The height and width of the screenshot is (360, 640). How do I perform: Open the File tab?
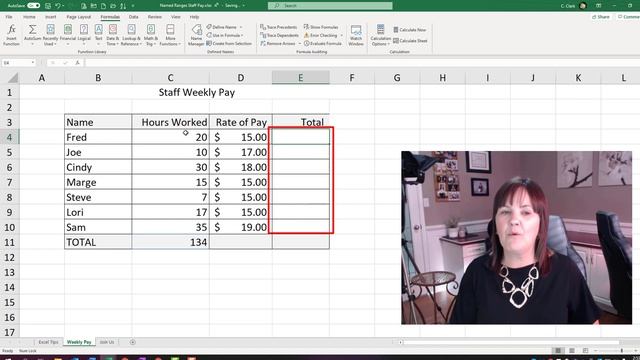point(9,17)
